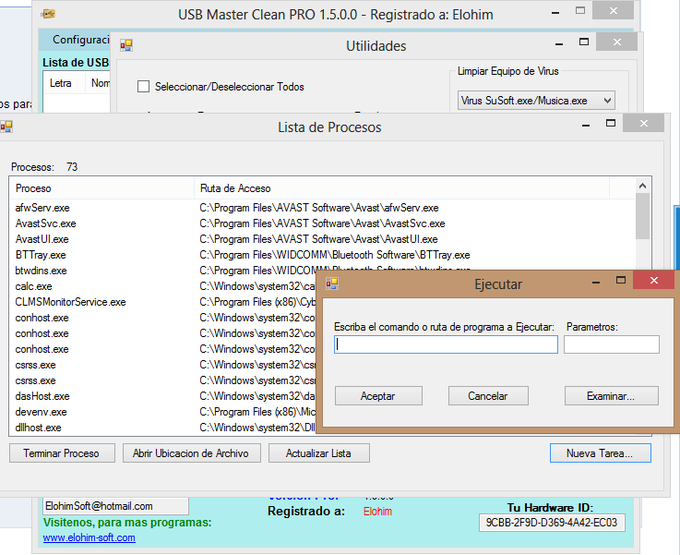The image size is (680, 555).
Task: Click the ElohimSoft@hotmail.com field
Action: 115,506
